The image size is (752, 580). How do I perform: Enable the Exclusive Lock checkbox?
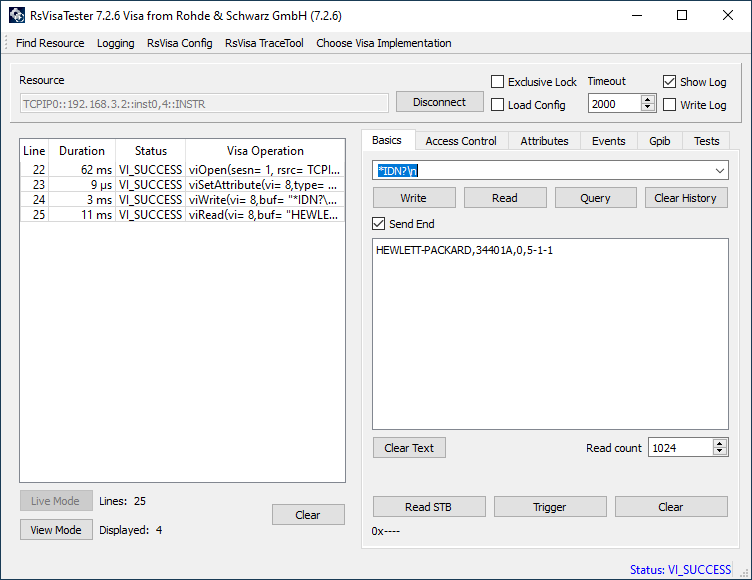click(x=497, y=82)
